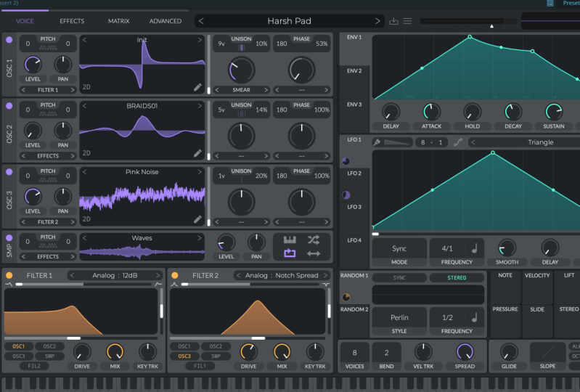Click the Perlin style button

[399, 317]
